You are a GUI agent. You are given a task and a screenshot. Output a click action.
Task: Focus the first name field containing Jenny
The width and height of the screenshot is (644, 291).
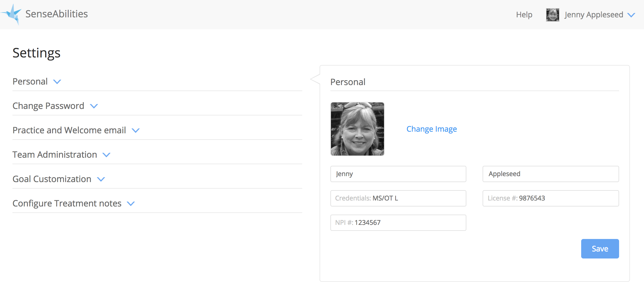(398, 174)
